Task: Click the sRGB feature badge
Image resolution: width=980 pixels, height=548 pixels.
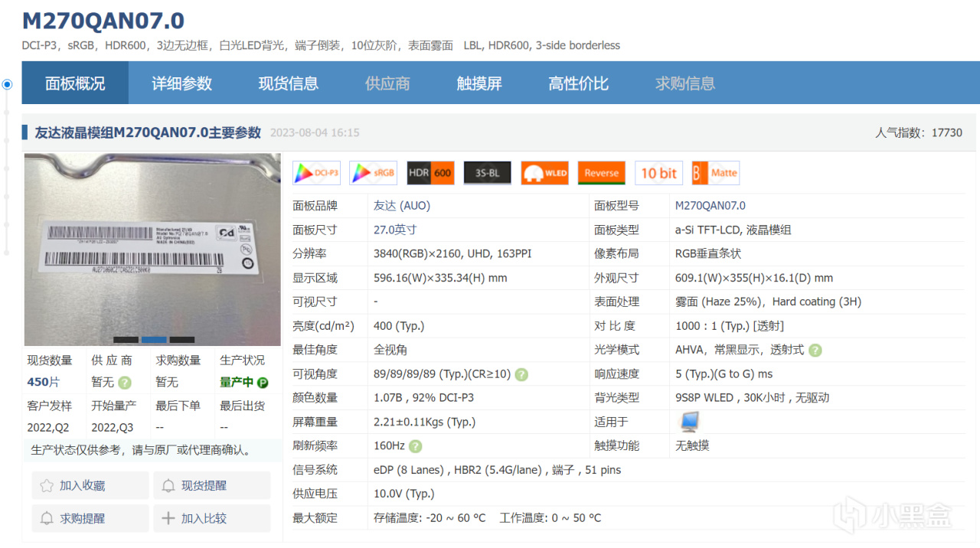Action: coord(373,173)
